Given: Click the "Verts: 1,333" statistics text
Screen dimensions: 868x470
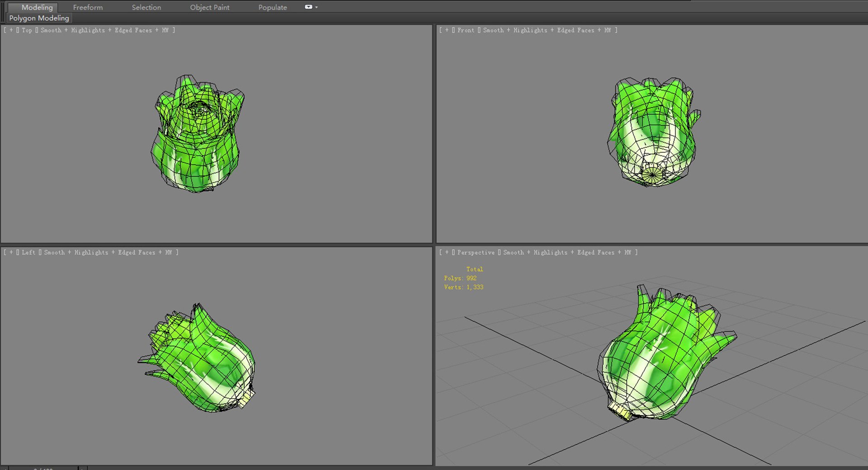Looking at the screenshot, I should (x=463, y=287).
